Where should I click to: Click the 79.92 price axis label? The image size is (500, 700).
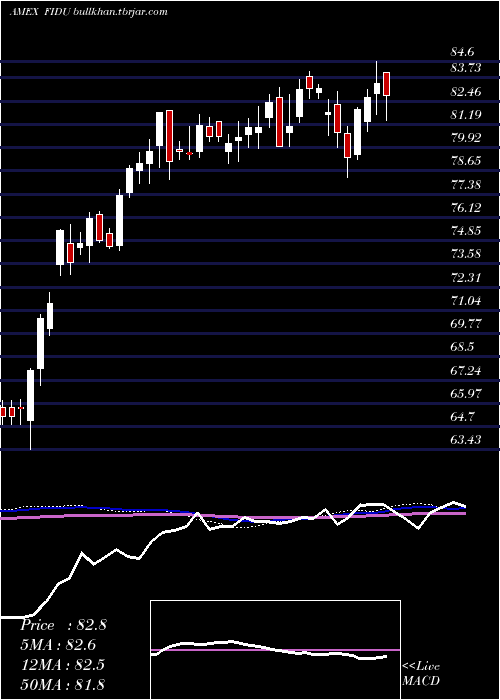[x=466, y=138]
